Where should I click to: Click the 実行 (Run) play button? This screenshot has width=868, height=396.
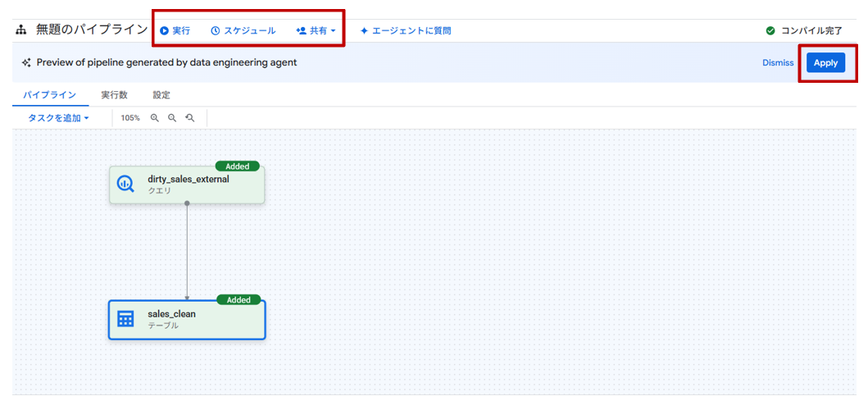pos(175,30)
